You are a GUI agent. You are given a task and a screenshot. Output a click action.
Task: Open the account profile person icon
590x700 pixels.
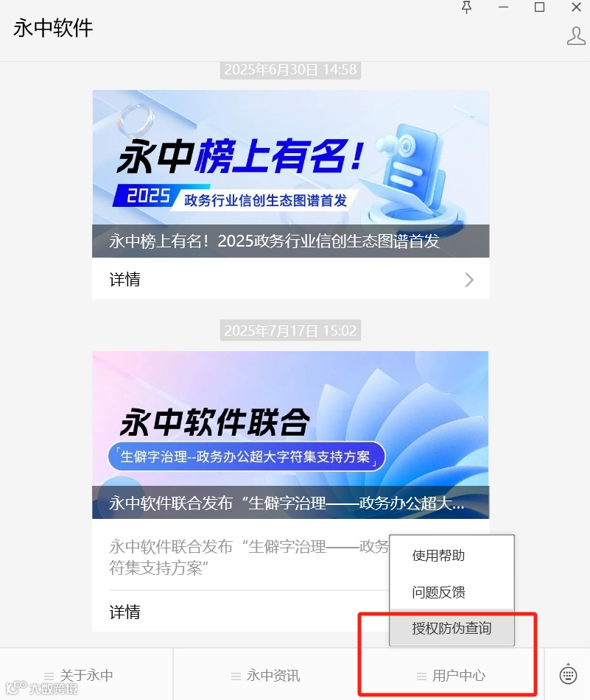point(576,36)
